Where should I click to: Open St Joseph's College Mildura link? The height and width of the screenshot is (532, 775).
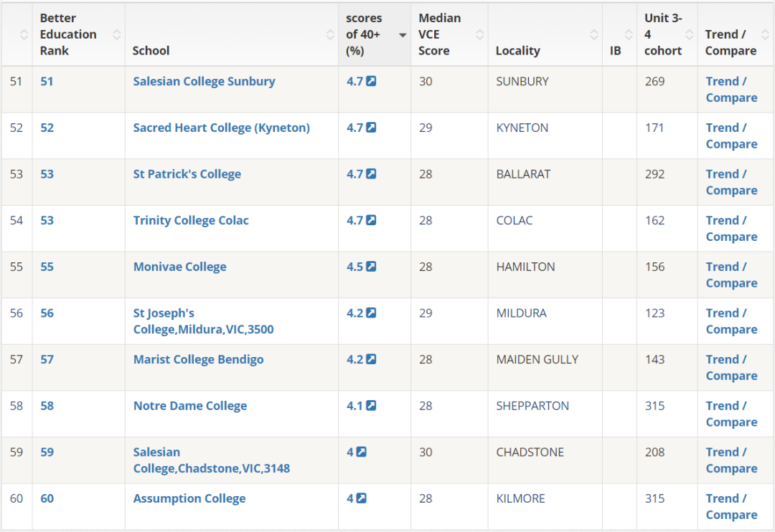pyautogui.click(x=203, y=321)
